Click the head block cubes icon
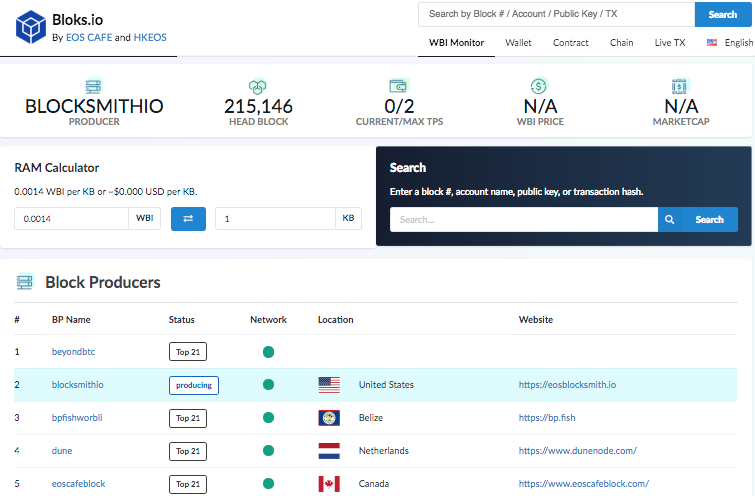 coord(258,87)
